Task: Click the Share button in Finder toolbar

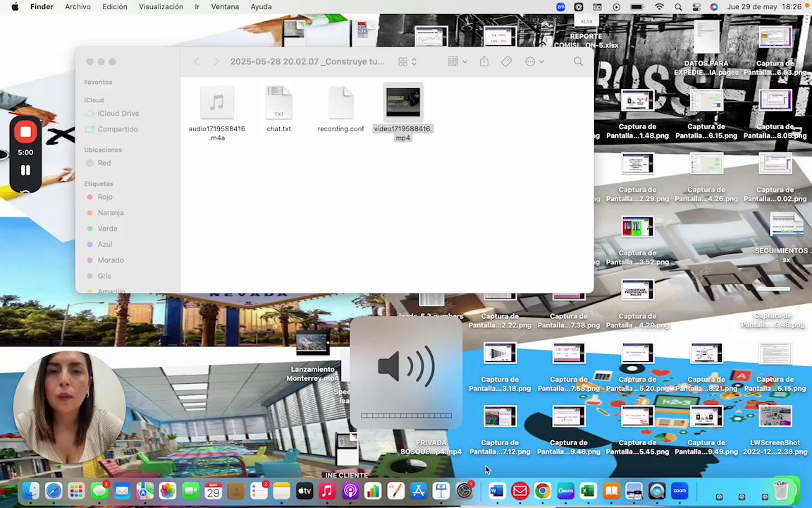Action: (484, 61)
